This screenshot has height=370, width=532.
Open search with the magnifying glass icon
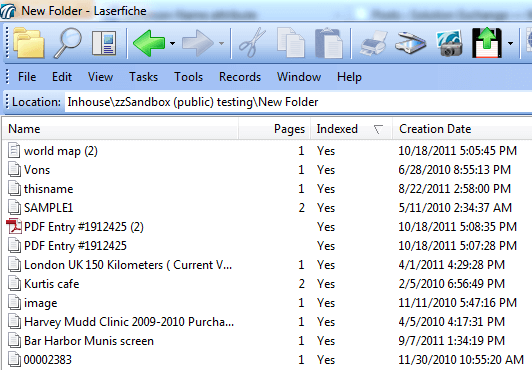tap(68, 43)
